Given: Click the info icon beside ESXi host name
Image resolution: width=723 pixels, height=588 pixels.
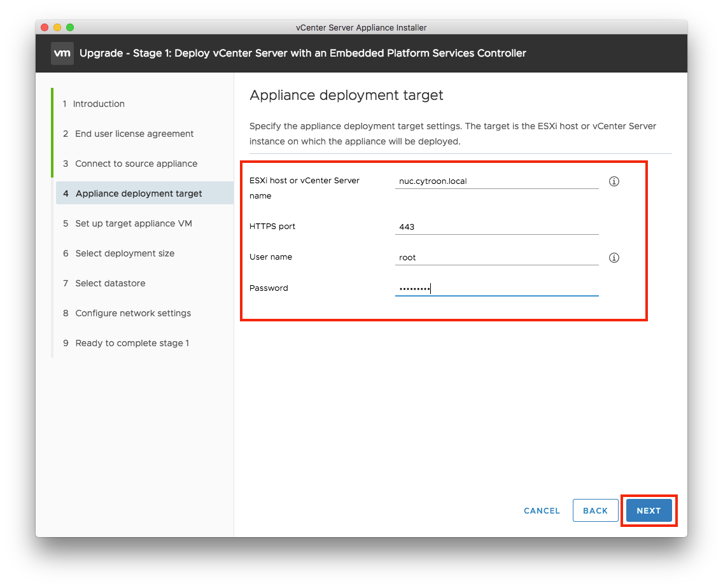Looking at the screenshot, I should tap(614, 181).
